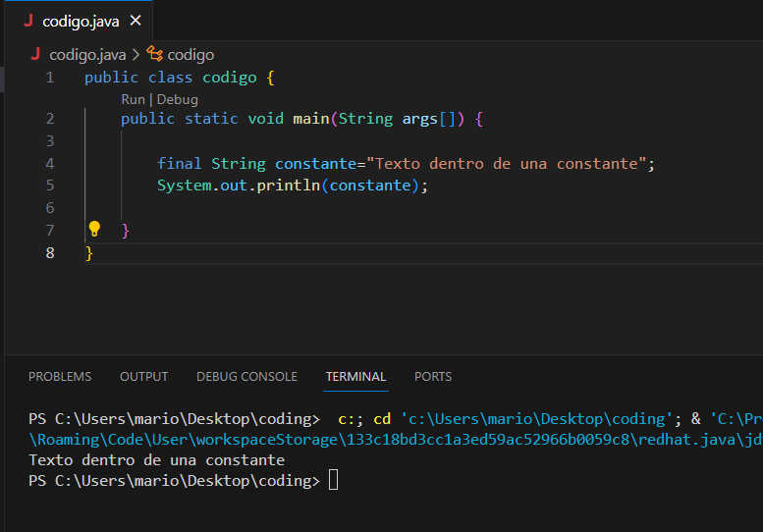Select the TERMINAL panel tab
Viewport: 763px width, 532px height.
click(355, 376)
